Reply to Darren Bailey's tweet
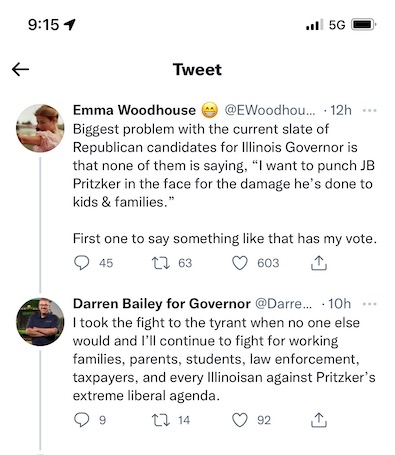Screen dimensions: 395x455 click(x=81, y=420)
